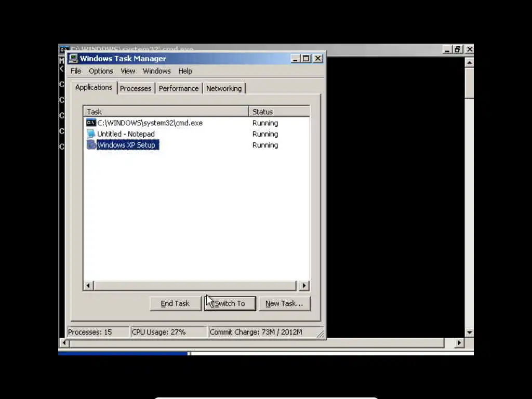Click Running status of cmd.exe row
The image size is (532, 399).
[x=265, y=123]
